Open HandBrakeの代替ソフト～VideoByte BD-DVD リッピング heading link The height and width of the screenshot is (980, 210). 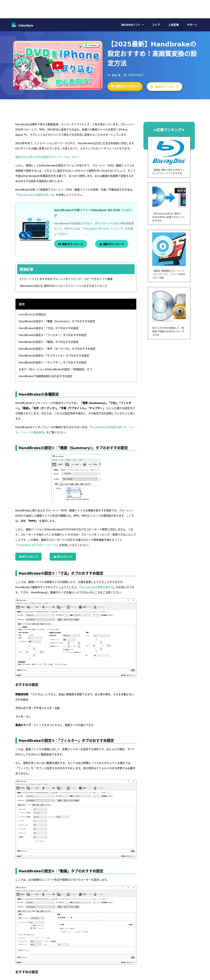point(93,212)
